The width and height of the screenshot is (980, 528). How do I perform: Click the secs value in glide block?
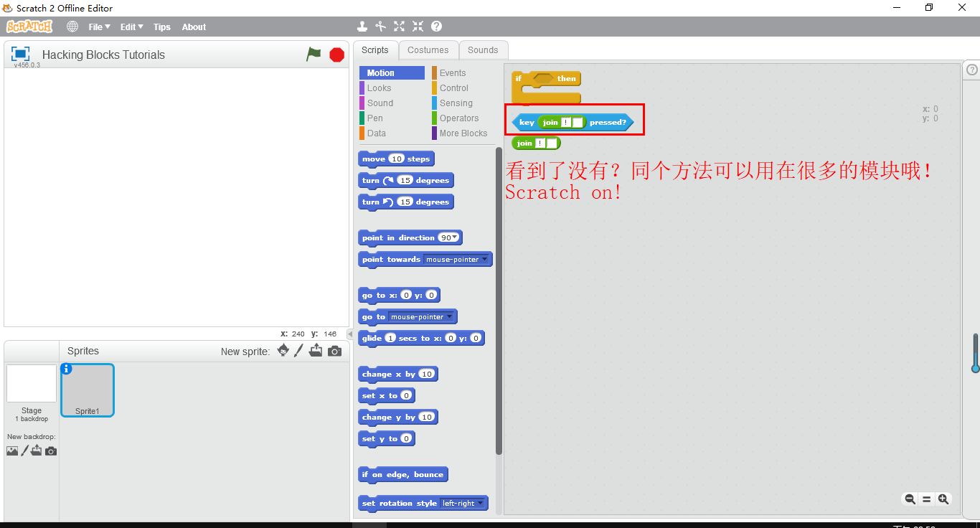pyautogui.click(x=390, y=338)
